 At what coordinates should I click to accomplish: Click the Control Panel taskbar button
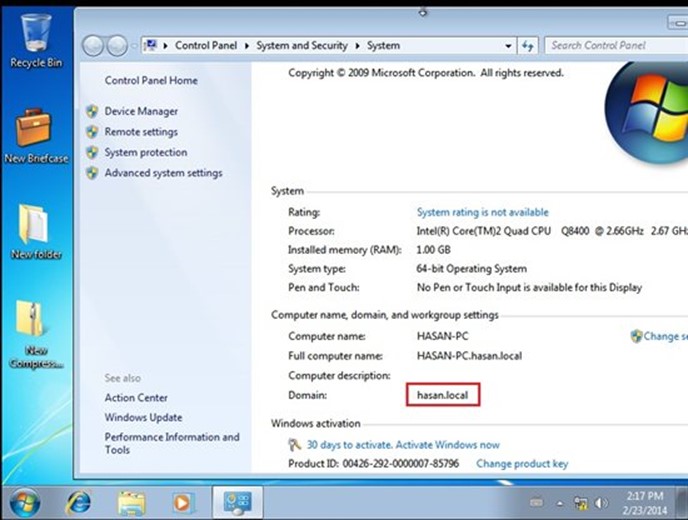click(x=237, y=503)
